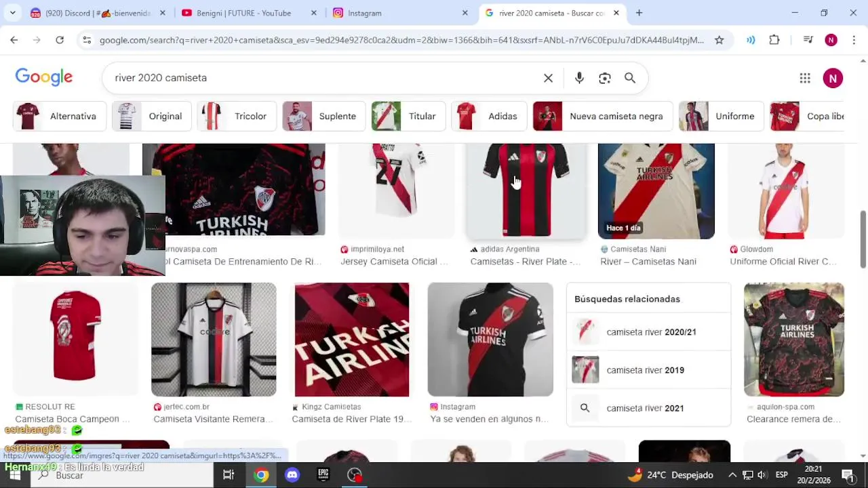
Task: Bookmark this page with the star
Action: (x=719, y=40)
